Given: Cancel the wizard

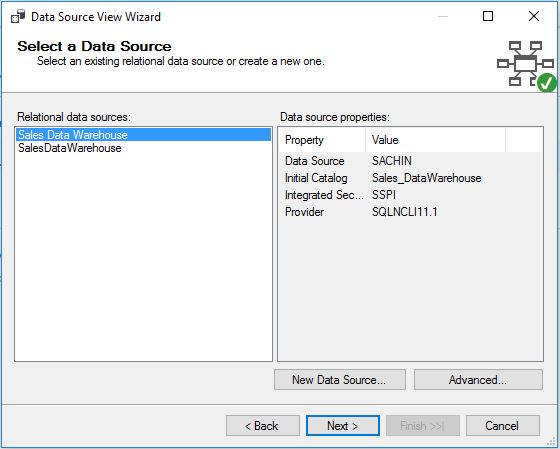Looking at the screenshot, I should (x=502, y=425).
